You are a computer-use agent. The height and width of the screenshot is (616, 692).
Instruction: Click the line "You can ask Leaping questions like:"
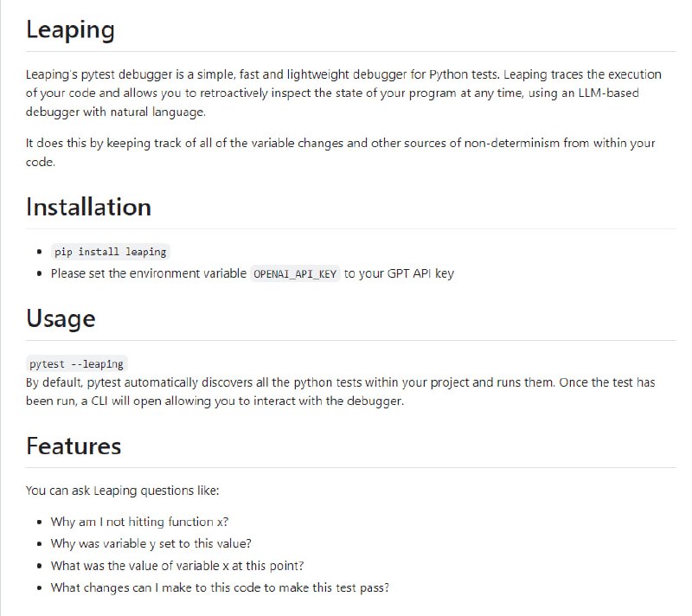click(123, 491)
